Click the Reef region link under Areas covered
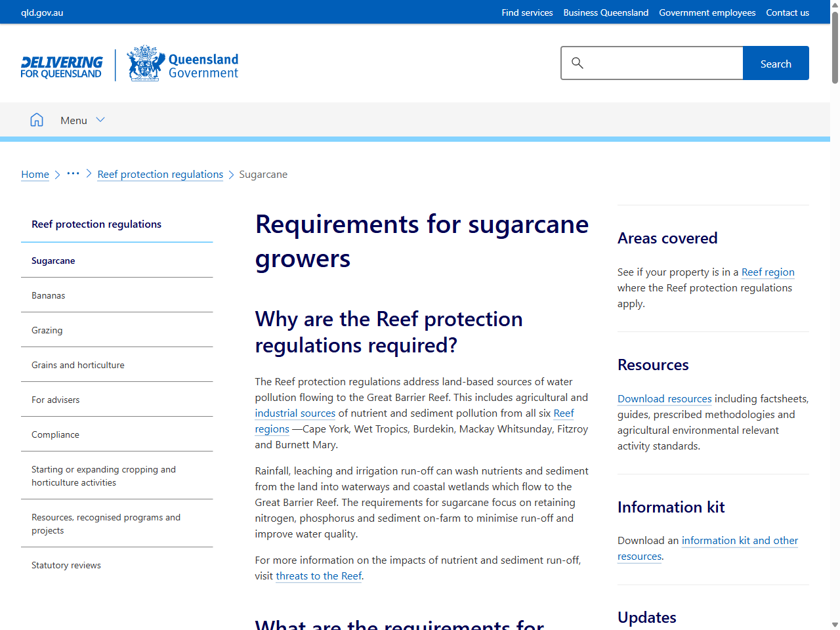 [768, 272]
